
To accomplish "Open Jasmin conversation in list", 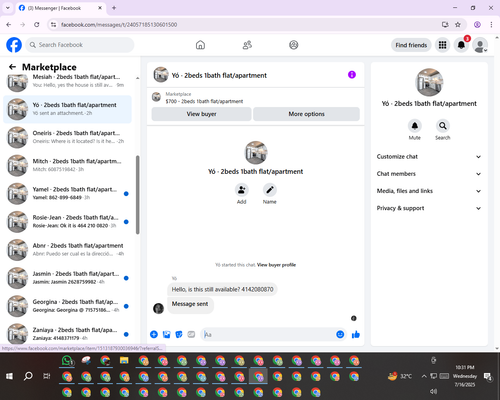I will [67, 278].
